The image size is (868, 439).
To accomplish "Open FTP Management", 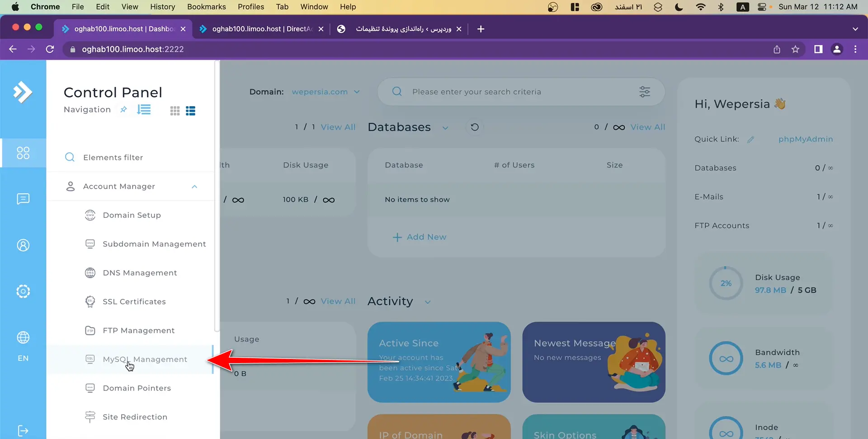I will [138, 331].
